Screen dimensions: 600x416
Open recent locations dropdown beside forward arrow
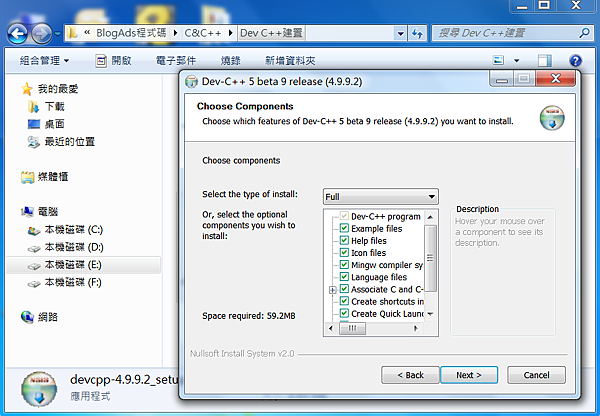pos(57,34)
